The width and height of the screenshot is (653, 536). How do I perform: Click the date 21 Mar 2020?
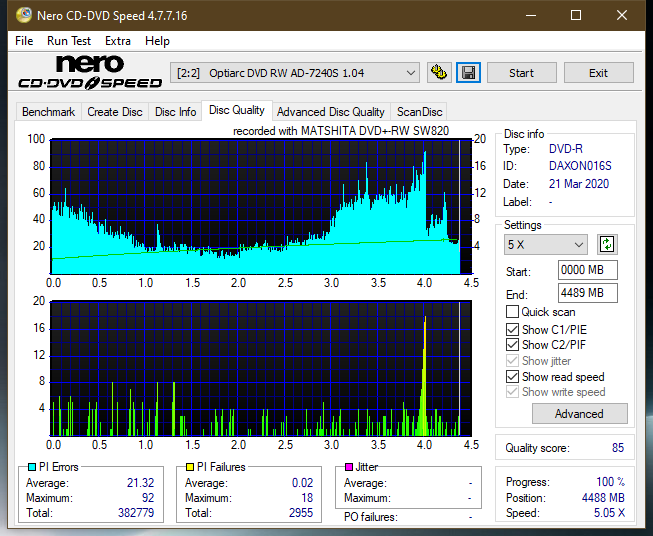pos(579,184)
